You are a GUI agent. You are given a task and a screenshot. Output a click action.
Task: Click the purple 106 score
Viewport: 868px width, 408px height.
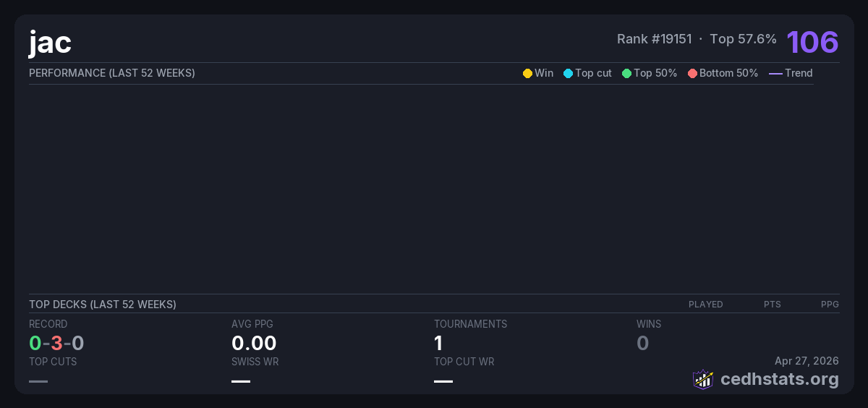coord(812,42)
